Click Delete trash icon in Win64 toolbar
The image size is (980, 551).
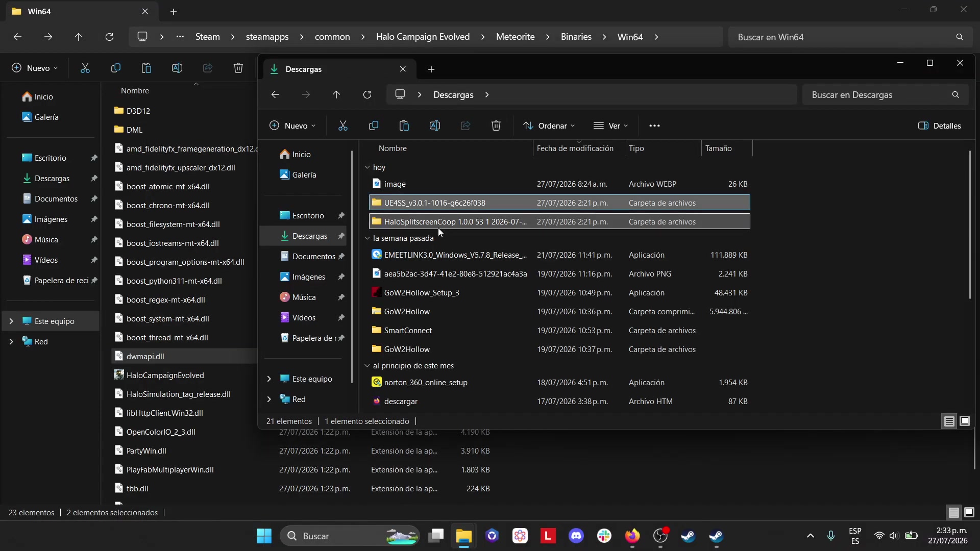coord(238,68)
